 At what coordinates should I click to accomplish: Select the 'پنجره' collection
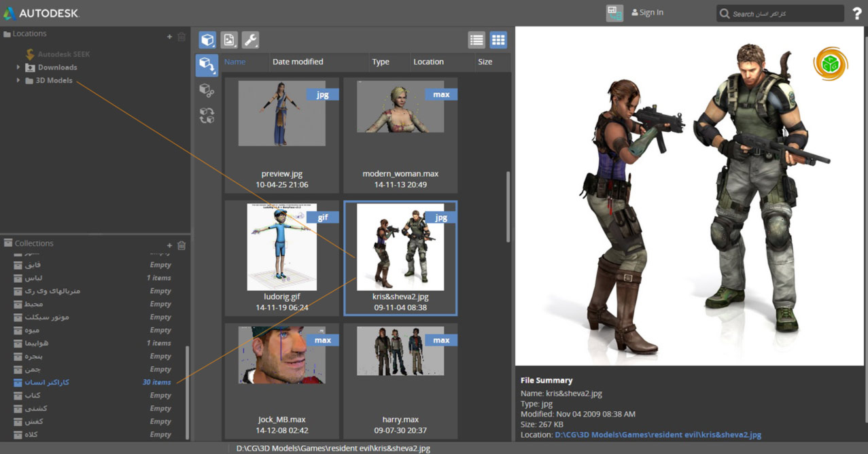pos(34,356)
